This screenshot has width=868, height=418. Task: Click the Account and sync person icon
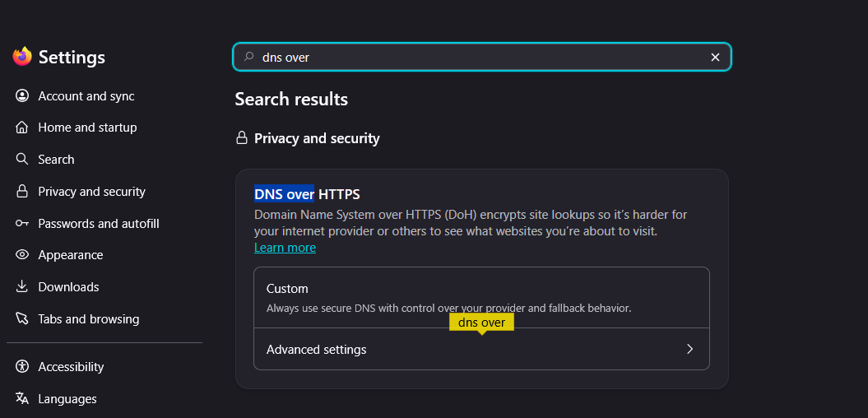[21, 95]
